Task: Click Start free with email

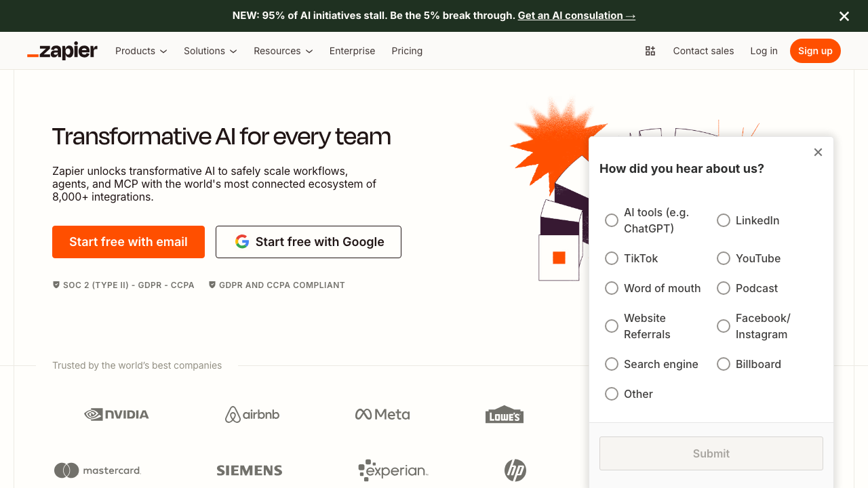Action: [128, 241]
